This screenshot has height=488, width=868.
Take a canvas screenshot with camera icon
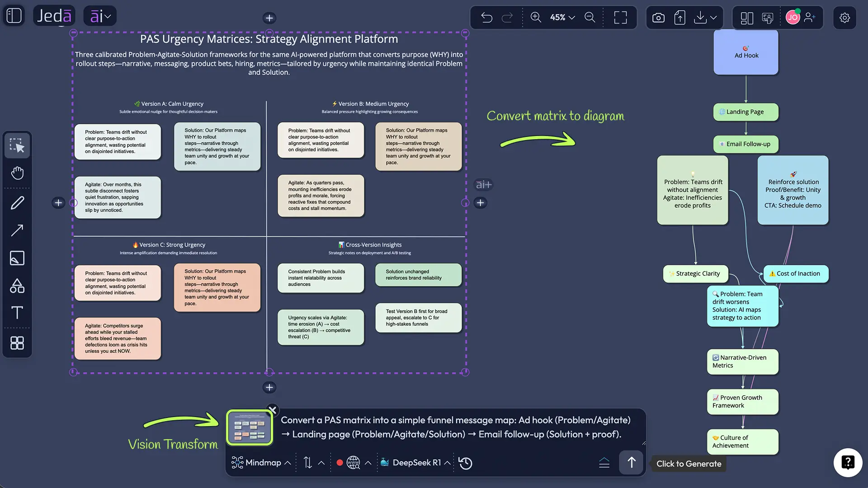[x=658, y=18]
